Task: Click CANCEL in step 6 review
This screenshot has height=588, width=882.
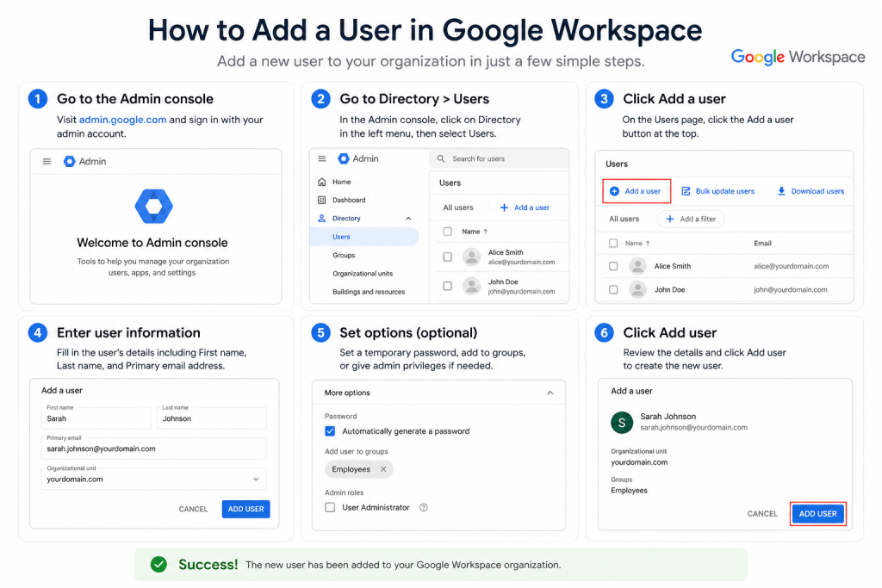Action: point(762,513)
